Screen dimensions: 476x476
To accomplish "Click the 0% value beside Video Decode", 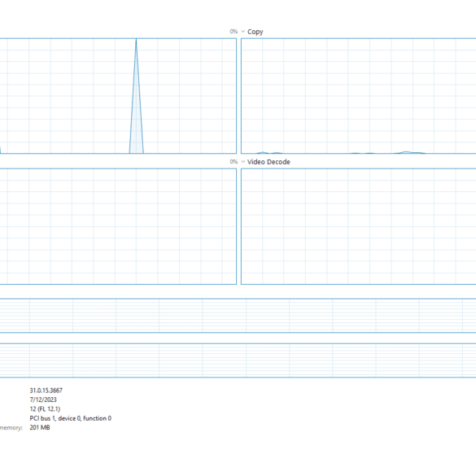I will tap(234, 162).
